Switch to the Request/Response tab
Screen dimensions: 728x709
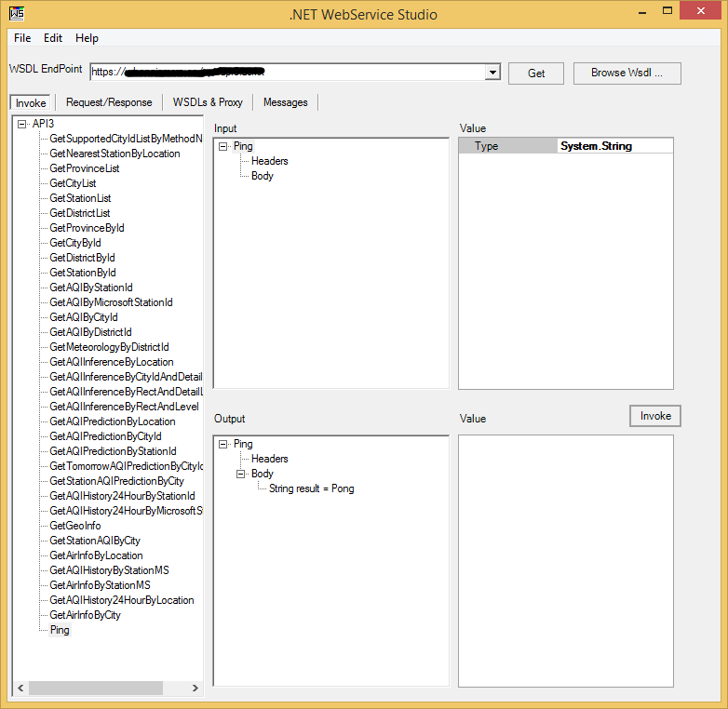[109, 102]
